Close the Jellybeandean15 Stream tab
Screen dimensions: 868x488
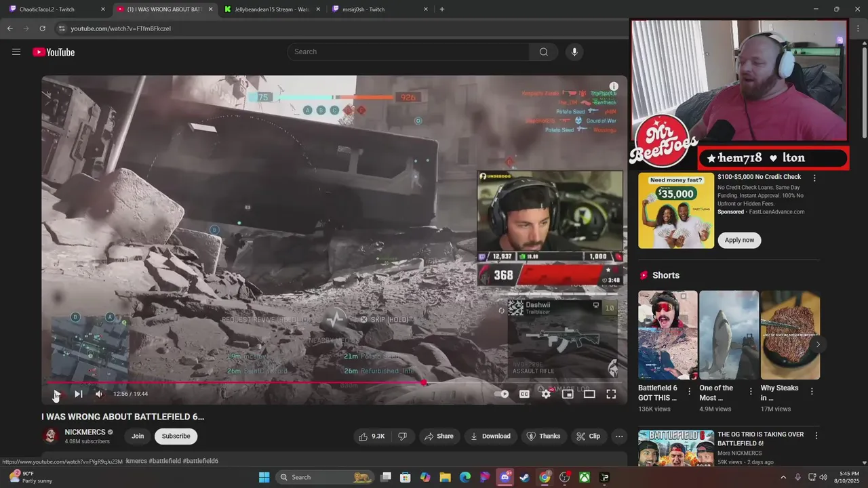click(318, 9)
